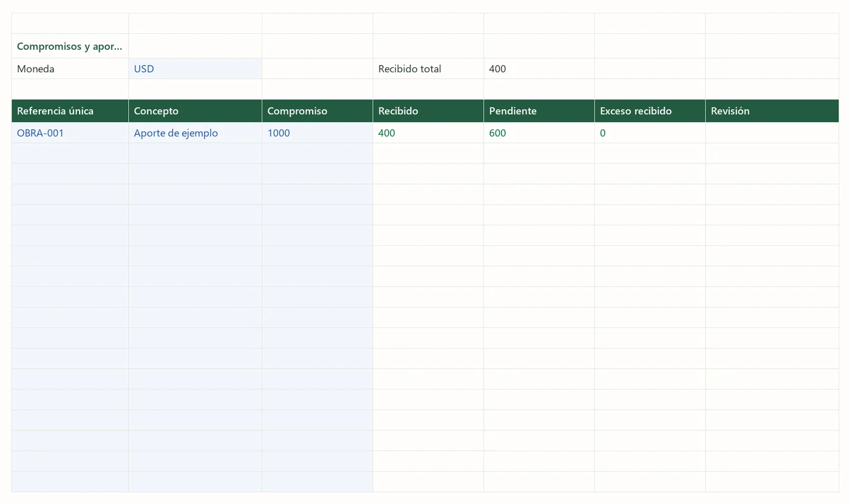Select the total received value 400 beside Recibido total

point(539,69)
